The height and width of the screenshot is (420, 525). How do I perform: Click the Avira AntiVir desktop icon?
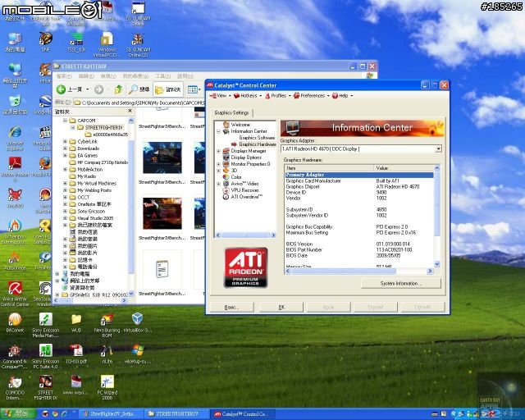(x=15, y=289)
